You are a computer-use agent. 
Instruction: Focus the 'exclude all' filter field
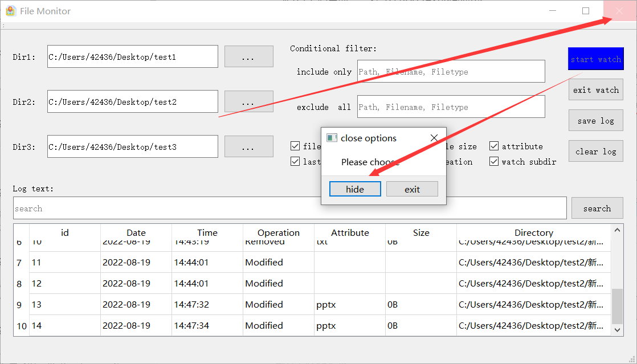coord(451,107)
